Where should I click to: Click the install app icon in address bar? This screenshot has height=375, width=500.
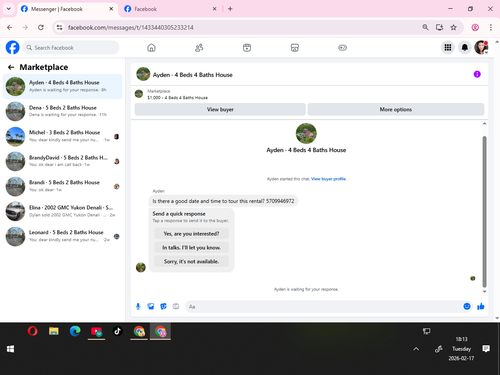click(439, 27)
